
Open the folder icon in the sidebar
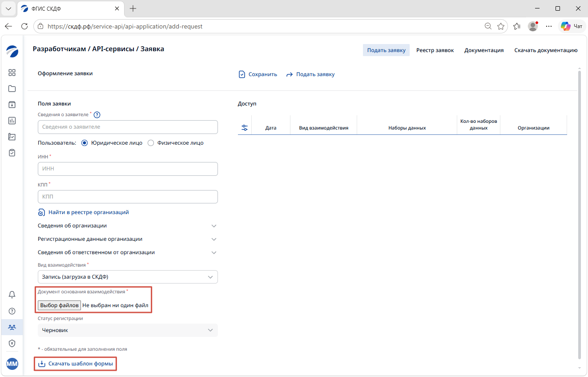pos(12,89)
